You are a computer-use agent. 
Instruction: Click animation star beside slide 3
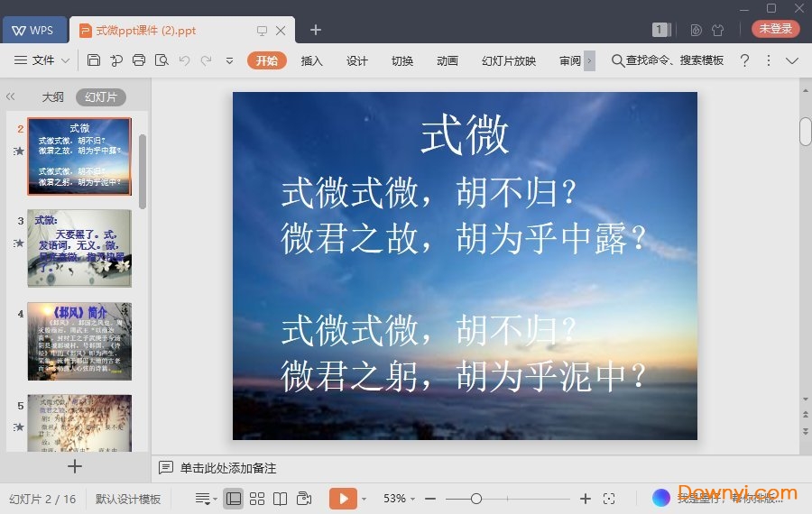pyautogui.click(x=19, y=243)
